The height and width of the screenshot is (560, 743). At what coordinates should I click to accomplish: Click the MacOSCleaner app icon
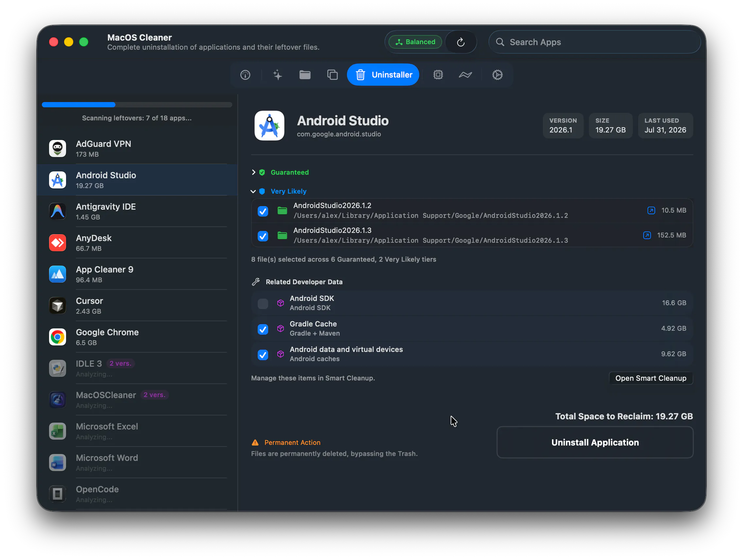click(x=58, y=400)
